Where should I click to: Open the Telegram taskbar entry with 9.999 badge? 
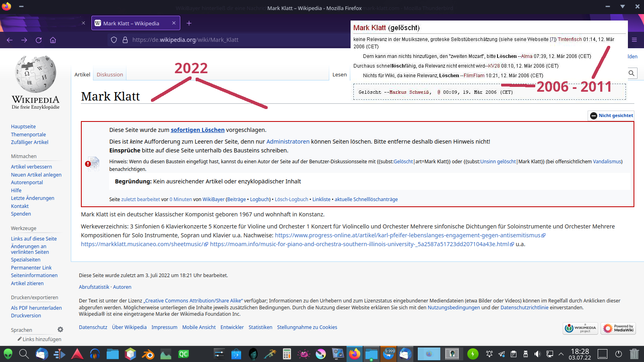coord(389,354)
